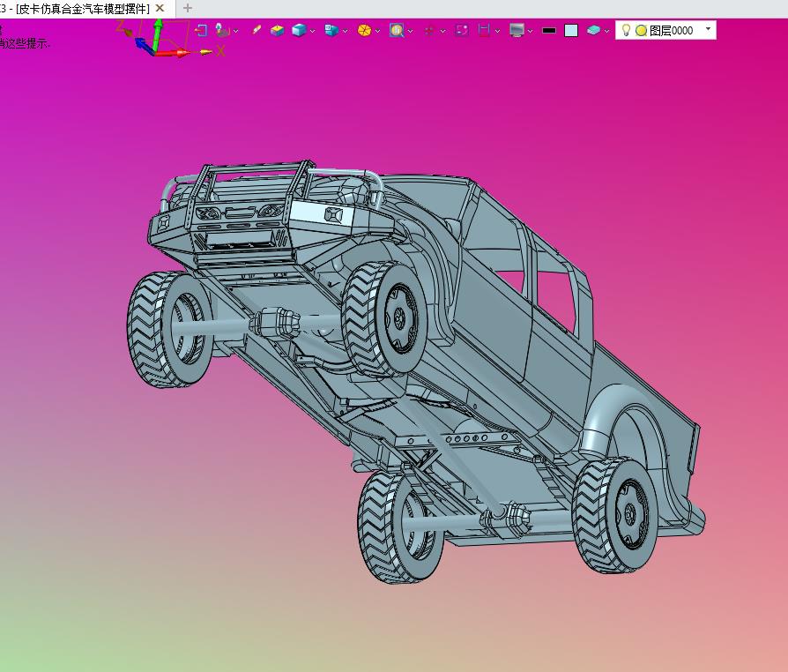This screenshot has height=672, width=788.
Task: Expand the blue cube display options arrow
Action: [313, 31]
